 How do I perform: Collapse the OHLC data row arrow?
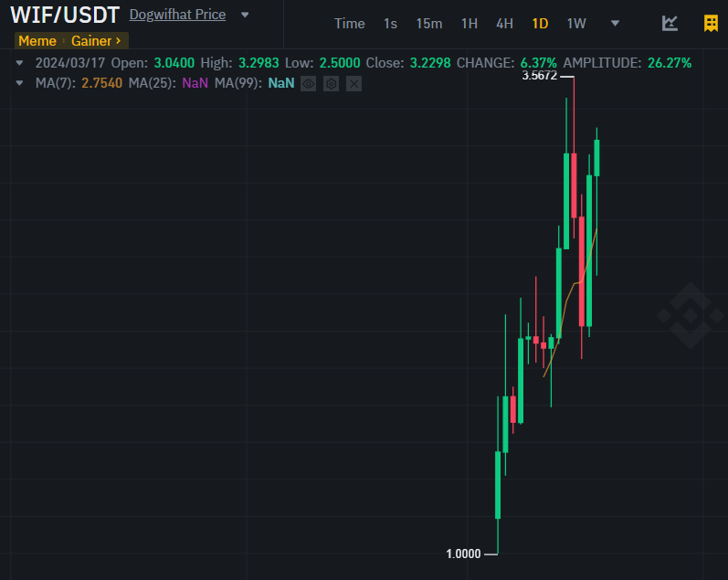point(19,63)
